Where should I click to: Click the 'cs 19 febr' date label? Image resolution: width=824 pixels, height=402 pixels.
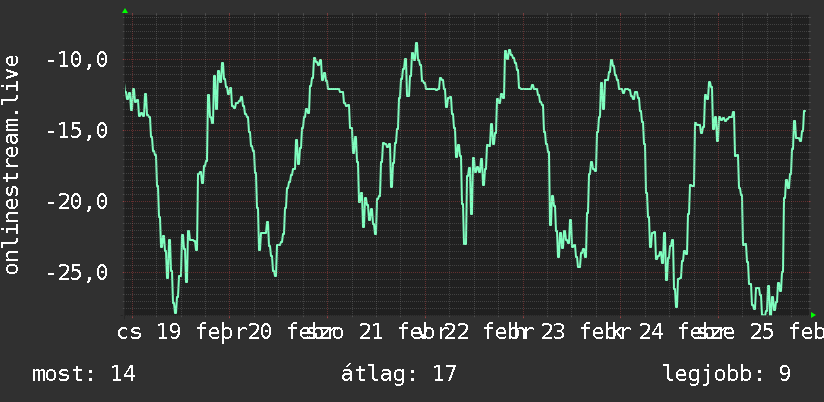click(181, 333)
